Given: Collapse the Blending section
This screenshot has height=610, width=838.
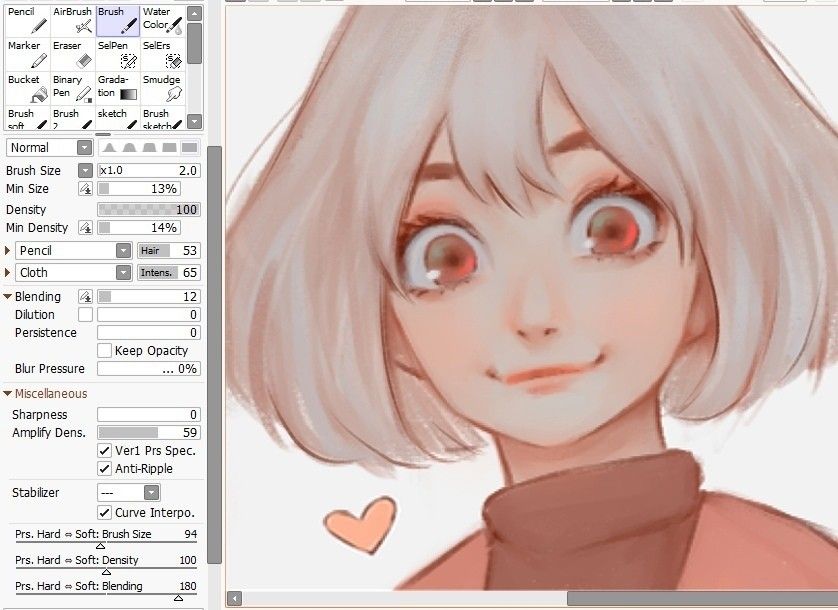Looking at the screenshot, I should coord(7,296).
